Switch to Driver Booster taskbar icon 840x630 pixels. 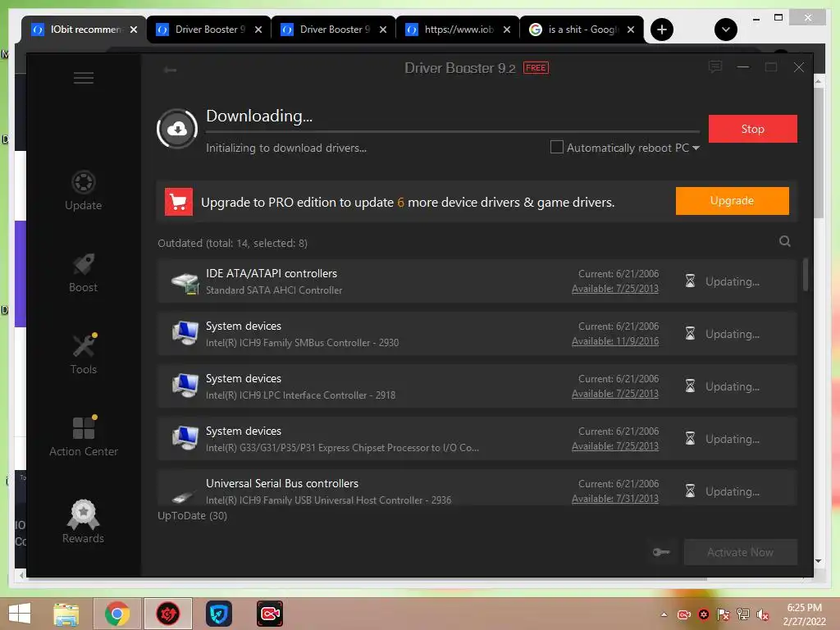[x=167, y=614]
